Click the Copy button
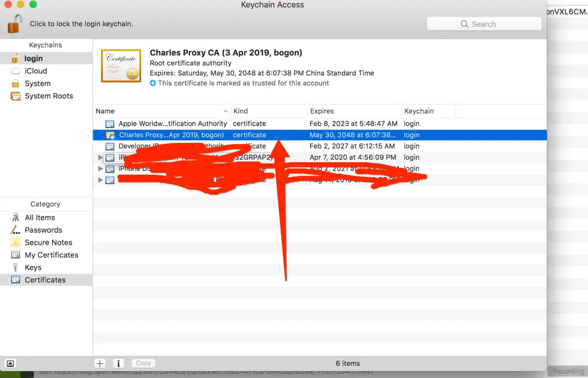This screenshot has width=588, height=378. point(143,363)
